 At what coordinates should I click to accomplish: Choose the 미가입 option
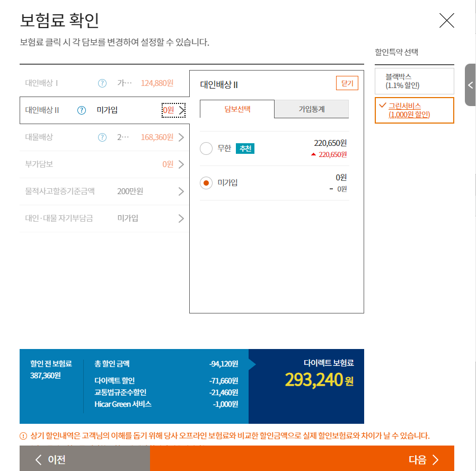tap(206, 182)
